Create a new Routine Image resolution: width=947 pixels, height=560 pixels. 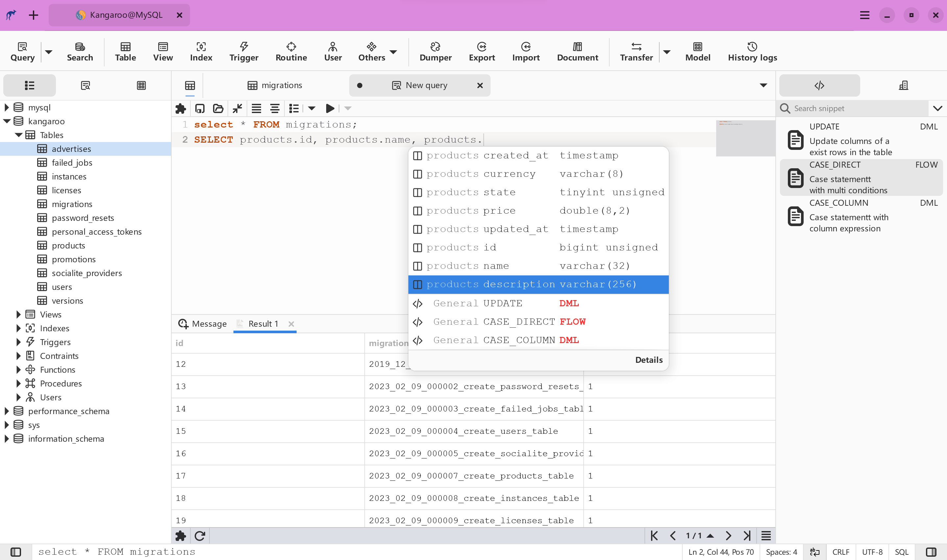pyautogui.click(x=290, y=52)
